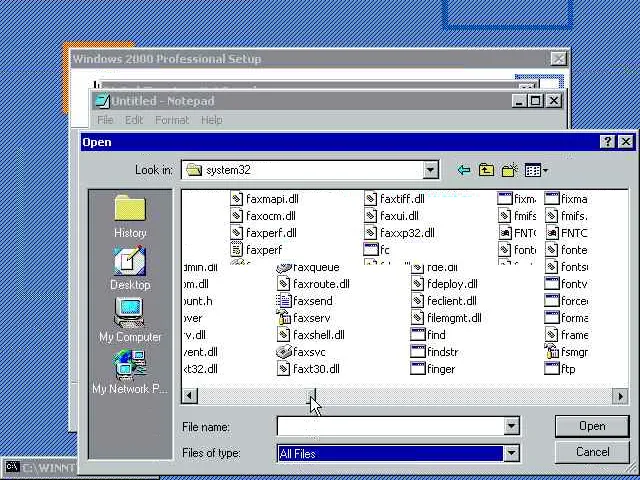
Task: Select faxocm.dll in file list
Action: (263, 216)
